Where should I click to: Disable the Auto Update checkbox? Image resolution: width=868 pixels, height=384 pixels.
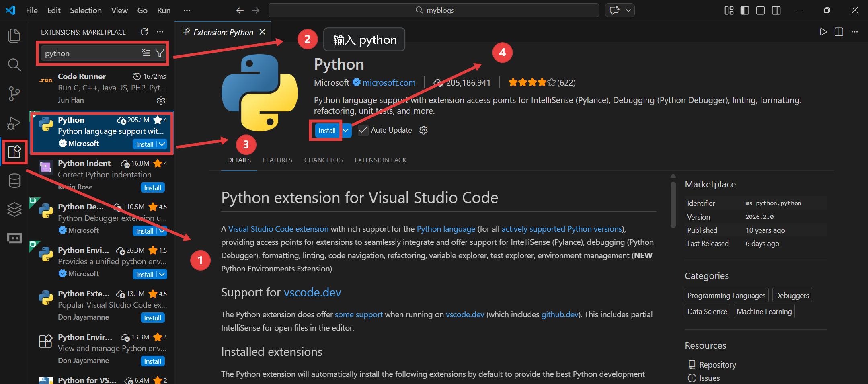[x=363, y=130]
